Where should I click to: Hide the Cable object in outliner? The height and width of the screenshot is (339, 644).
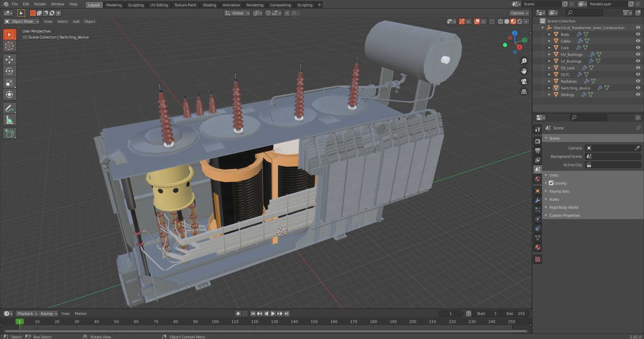tap(638, 41)
